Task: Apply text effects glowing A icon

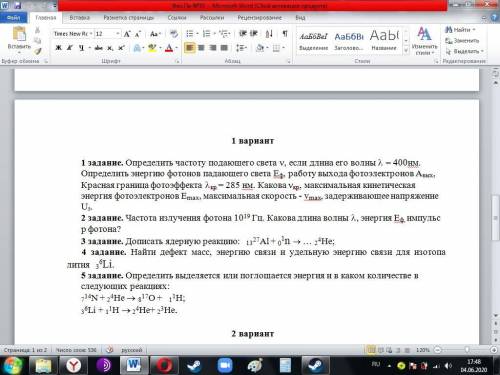Action: pos(137,48)
